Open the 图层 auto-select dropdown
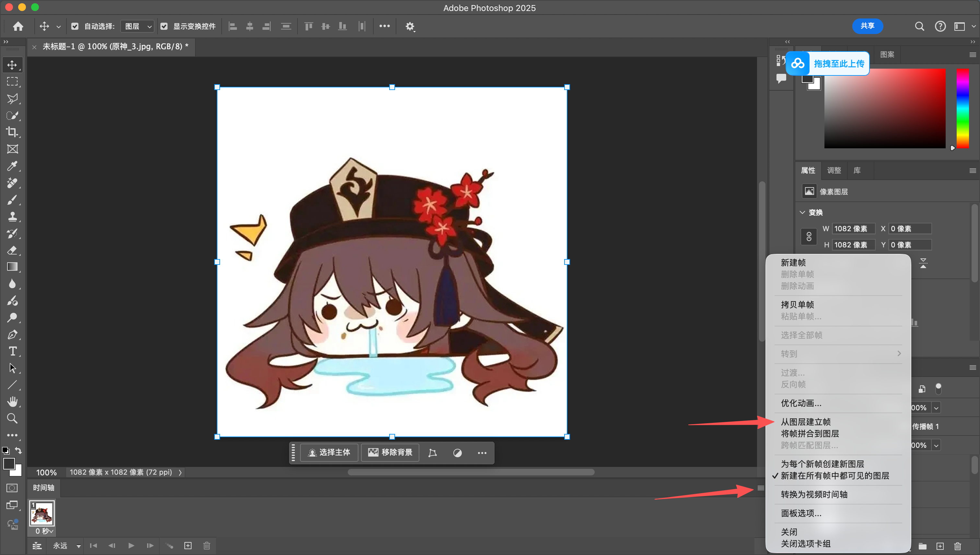Viewport: 980px width, 555px height. click(138, 26)
